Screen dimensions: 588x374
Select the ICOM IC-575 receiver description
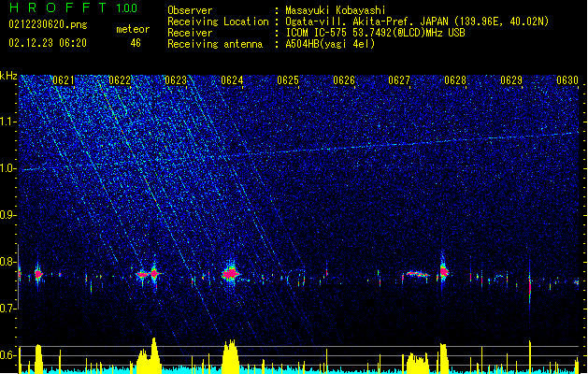tap(376, 33)
